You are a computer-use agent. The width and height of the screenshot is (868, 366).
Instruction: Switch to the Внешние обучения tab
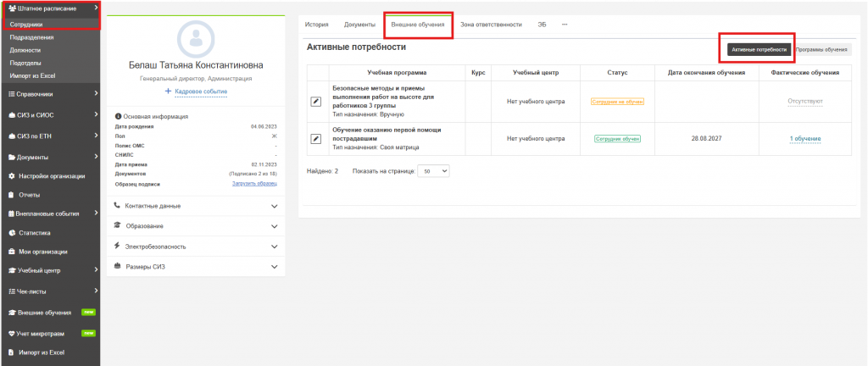pos(418,25)
